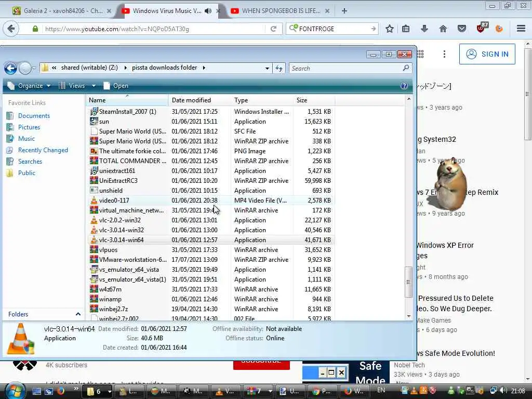Screen dimensions: 532x399
Task: Click the FONTFROGE search box
Action: 332,29
